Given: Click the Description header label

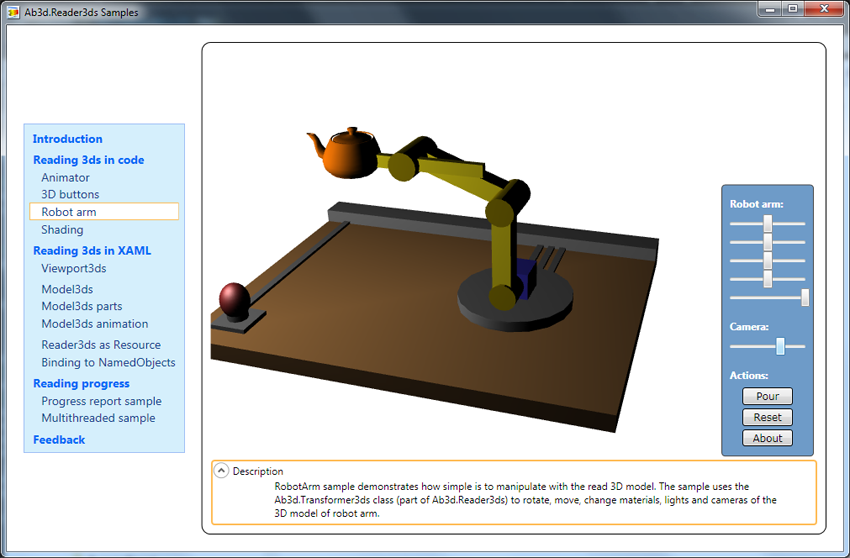Looking at the screenshot, I should click(258, 471).
